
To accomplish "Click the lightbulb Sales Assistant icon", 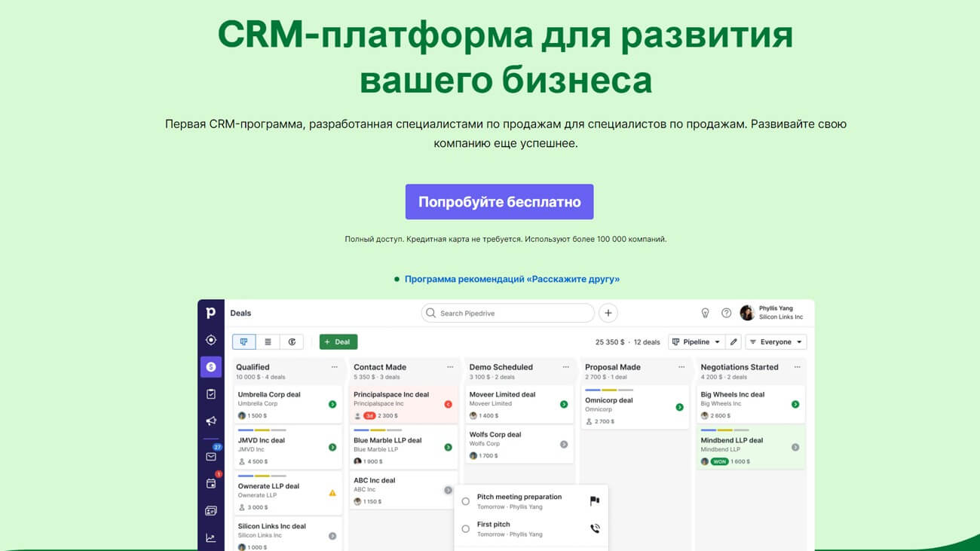I will (706, 313).
